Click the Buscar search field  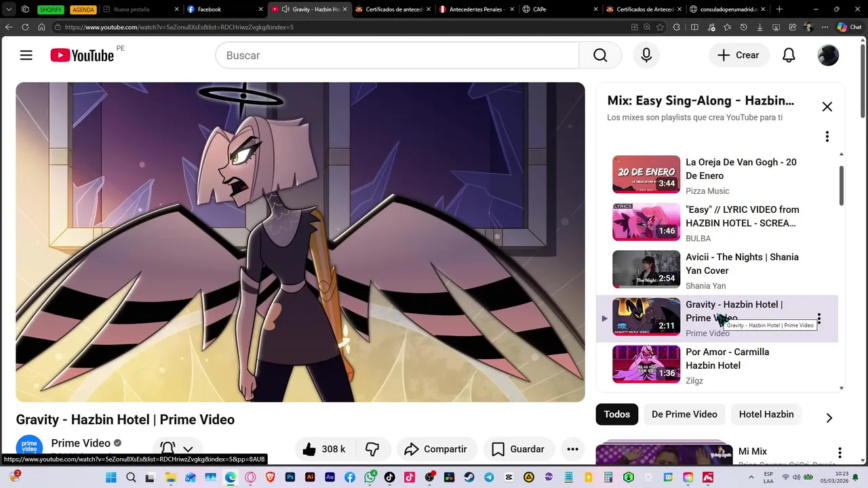pyautogui.click(x=397, y=56)
